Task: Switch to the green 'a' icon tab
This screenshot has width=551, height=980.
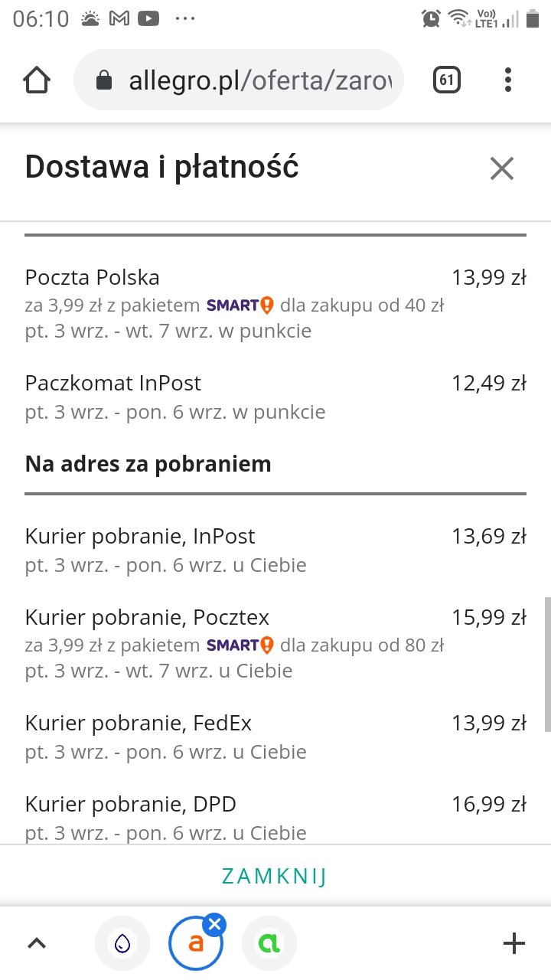Action: 269,943
